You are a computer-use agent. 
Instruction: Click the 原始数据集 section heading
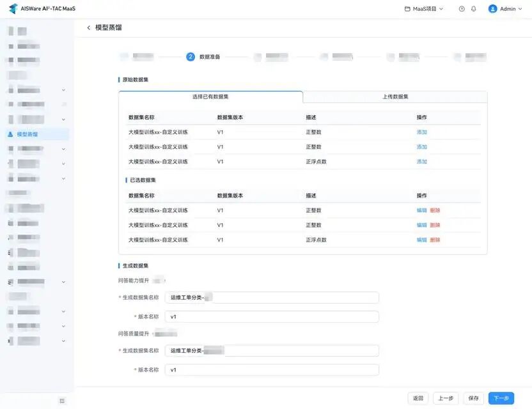point(136,80)
